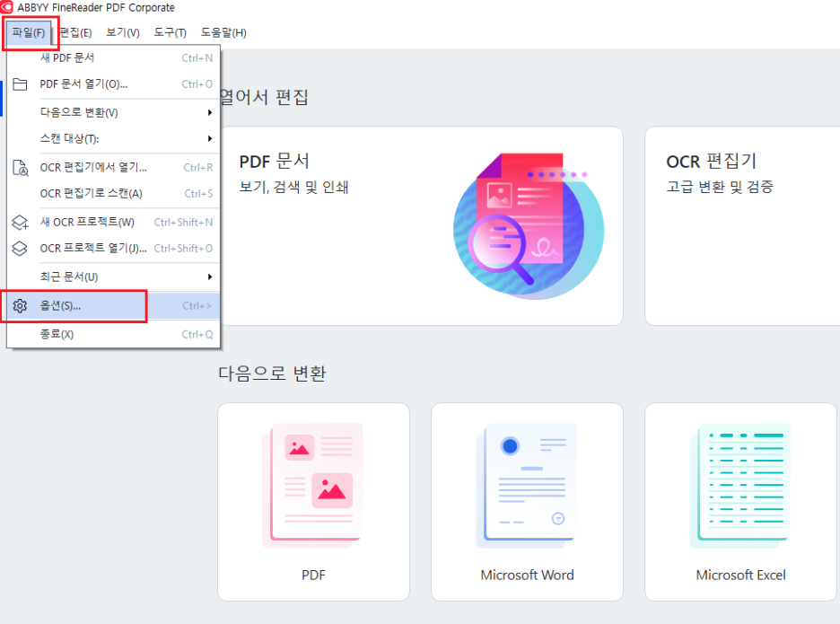This screenshot has height=624, width=840.
Task: Open the OCR 편집기 card
Action: point(742,225)
